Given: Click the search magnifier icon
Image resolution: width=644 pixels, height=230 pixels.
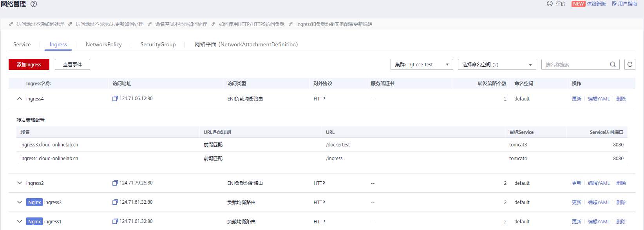Looking at the screenshot, I should tap(613, 64).
